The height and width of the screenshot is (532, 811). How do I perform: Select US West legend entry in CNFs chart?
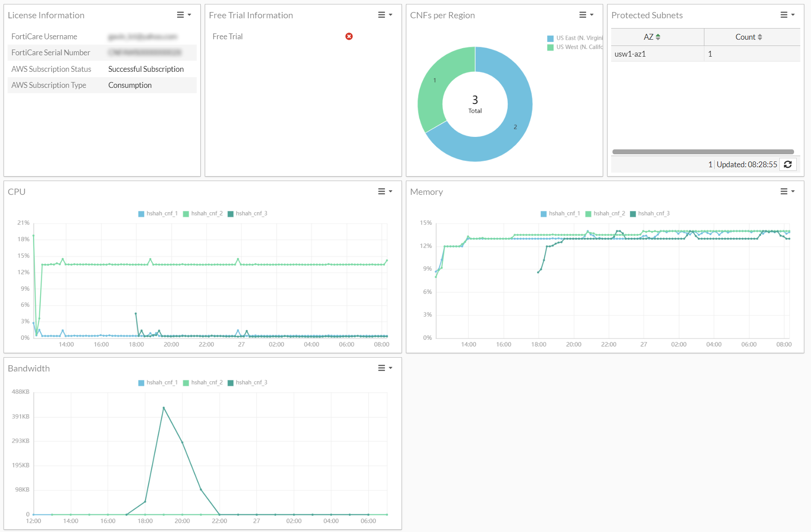tap(575, 46)
